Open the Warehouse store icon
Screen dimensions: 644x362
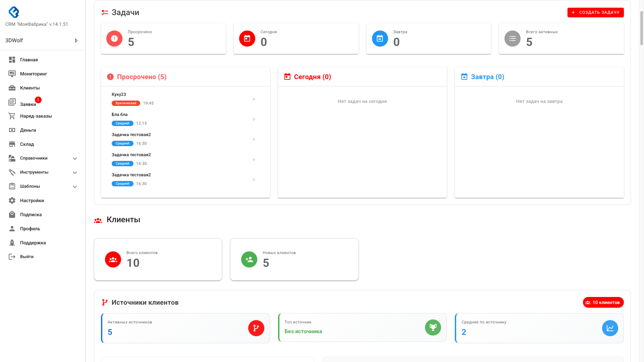click(12, 144)
